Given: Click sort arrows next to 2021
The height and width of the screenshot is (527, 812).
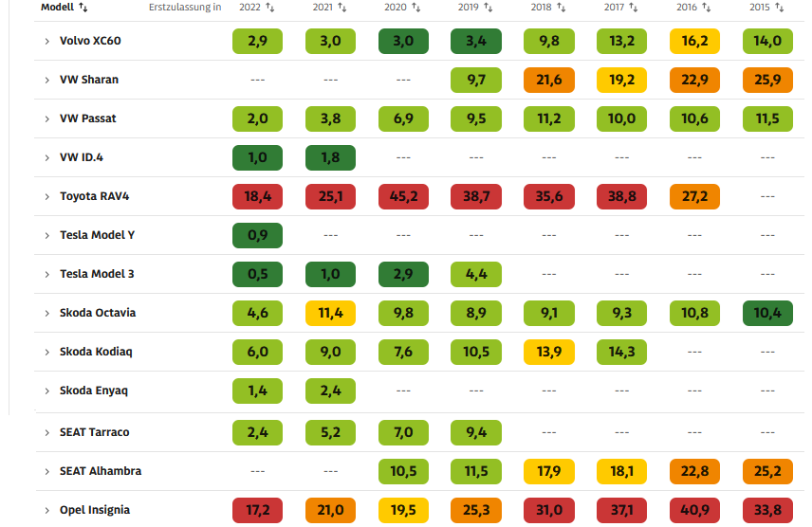Looking at the screenshot, I should (342, 8).
